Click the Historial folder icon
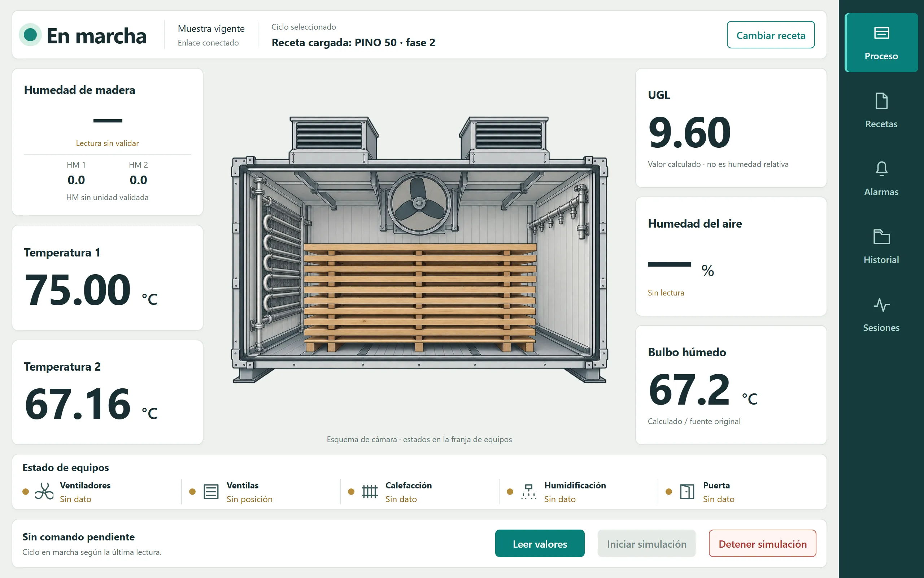The image size is (924, 578). click(x=881, y=237)
